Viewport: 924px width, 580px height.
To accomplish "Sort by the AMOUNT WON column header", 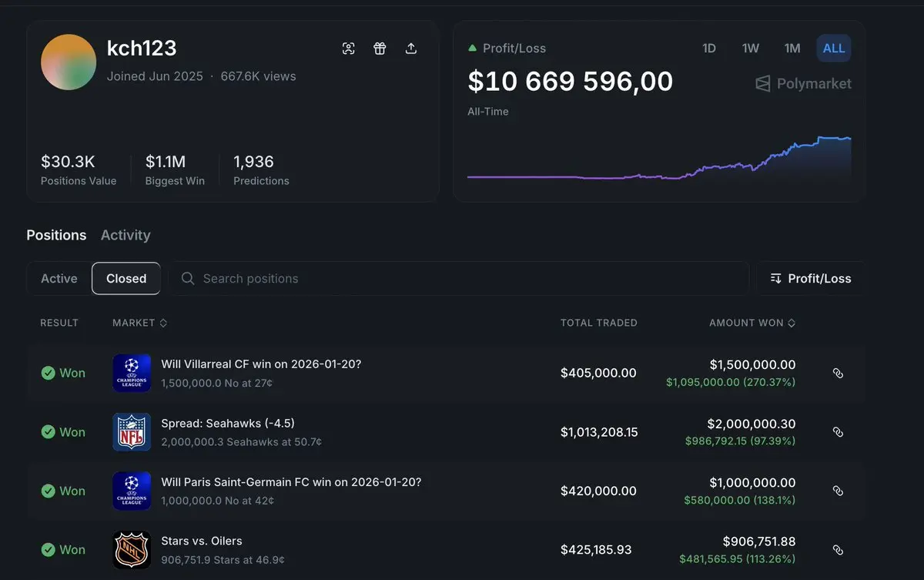I will click(x=752, y=323).
